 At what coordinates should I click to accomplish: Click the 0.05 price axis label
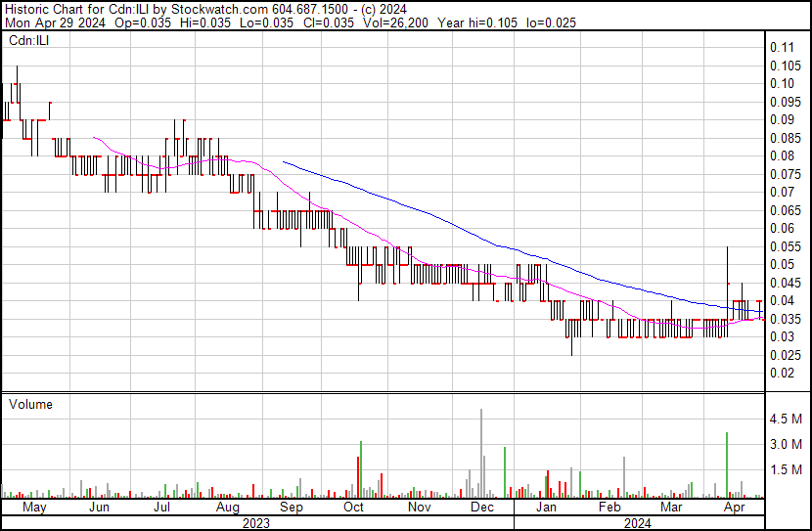[x=782, y=264]
